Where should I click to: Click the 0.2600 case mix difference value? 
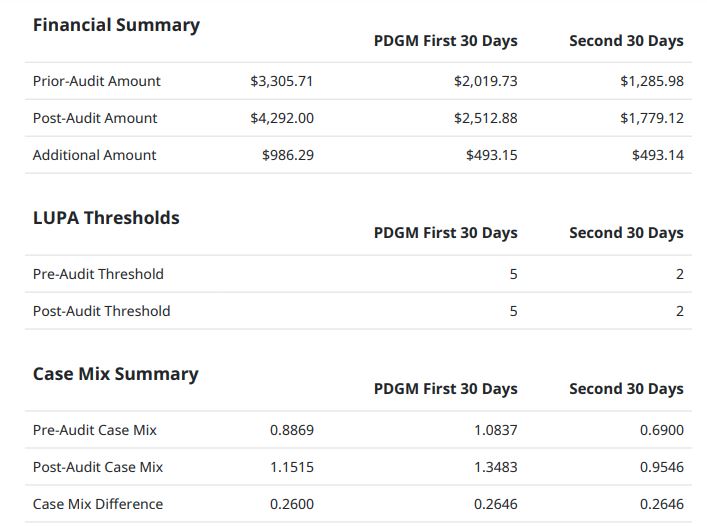pyautogui.click(x=292, y=504)
